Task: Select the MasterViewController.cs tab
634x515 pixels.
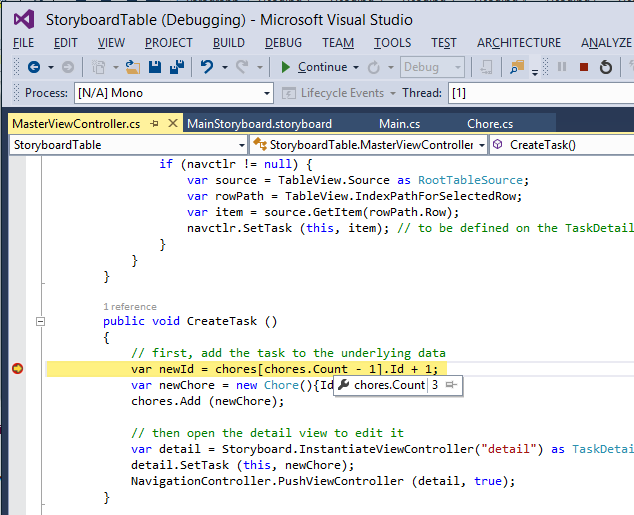Action: coord(76,124)
